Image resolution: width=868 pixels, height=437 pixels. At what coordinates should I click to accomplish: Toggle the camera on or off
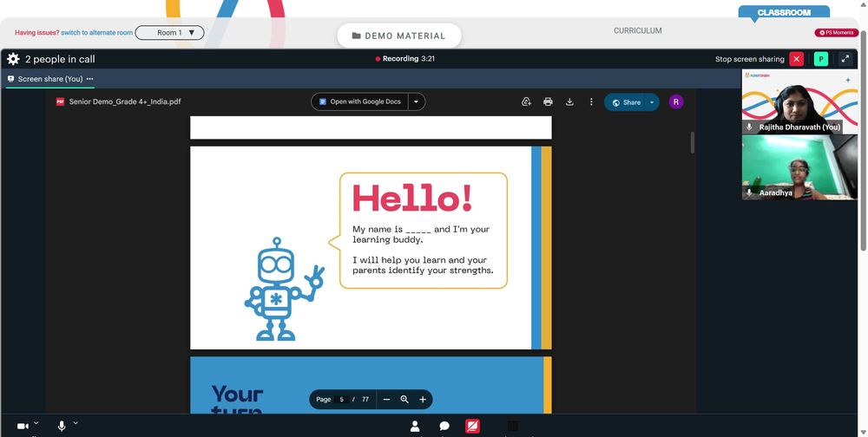tap(23, 426)
